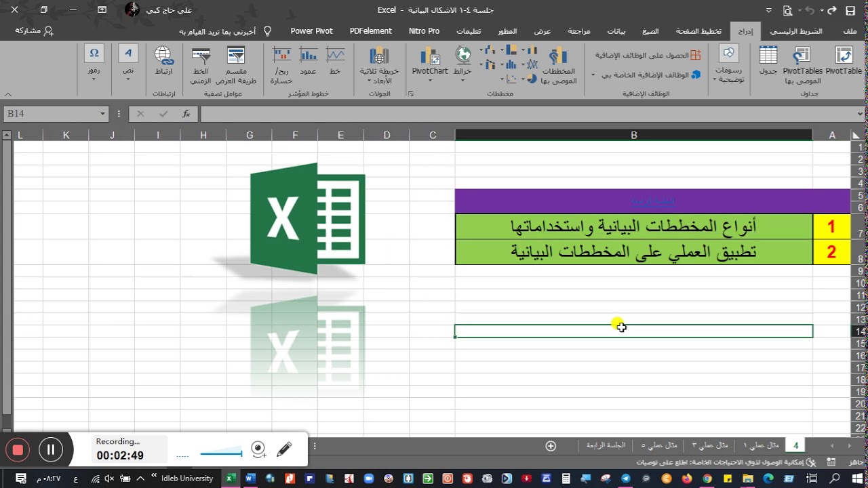868x488 pixels.
Task: Adjust the recorder volume slider
Action: pos(222,453)
